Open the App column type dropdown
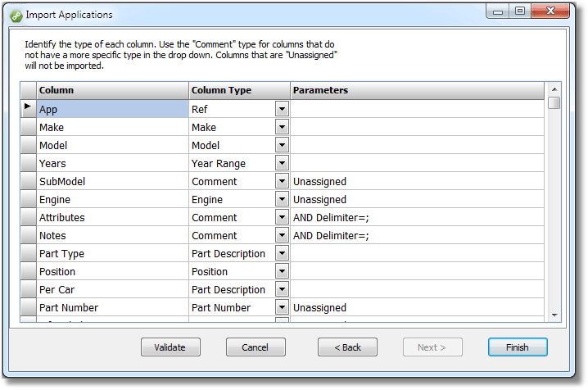Screen dimensions: 588x390 [282, 109]
